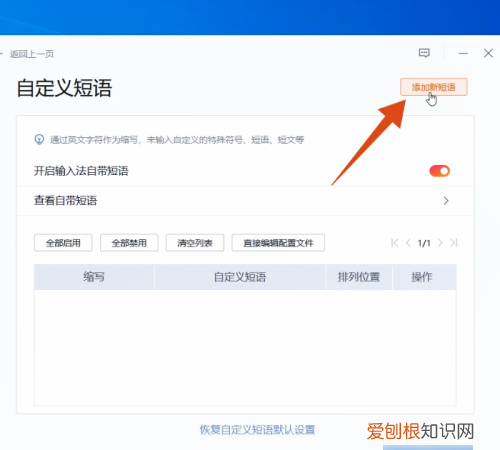The height and width of the screenshot is (450, 500).
Task: Click the 查看自带短语 row label
Action: (x=66, y=201)
